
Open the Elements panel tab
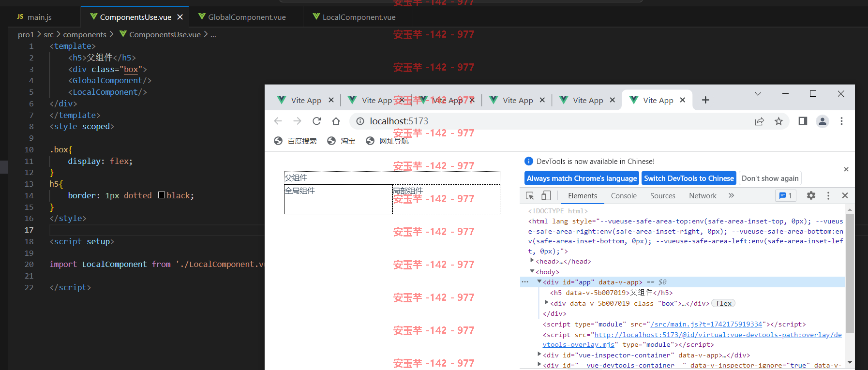tap(583, 195)
